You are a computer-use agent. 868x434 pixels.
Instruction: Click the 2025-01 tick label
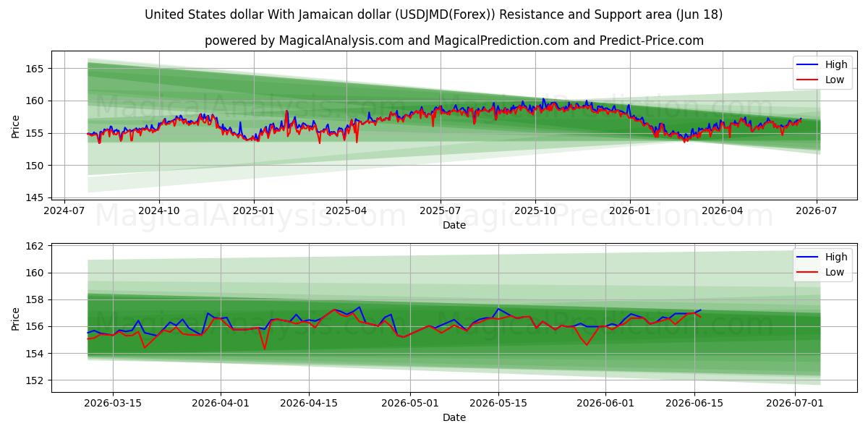click(254, 211)
